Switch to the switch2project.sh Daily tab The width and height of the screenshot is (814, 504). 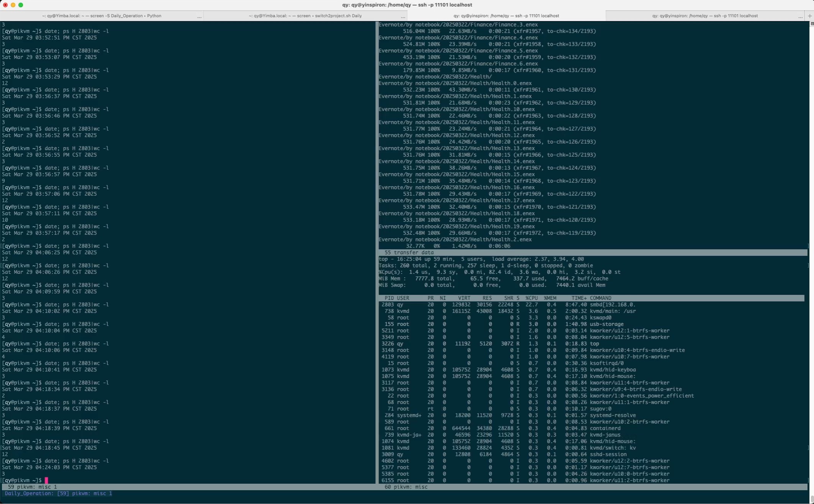pos(305,16)
